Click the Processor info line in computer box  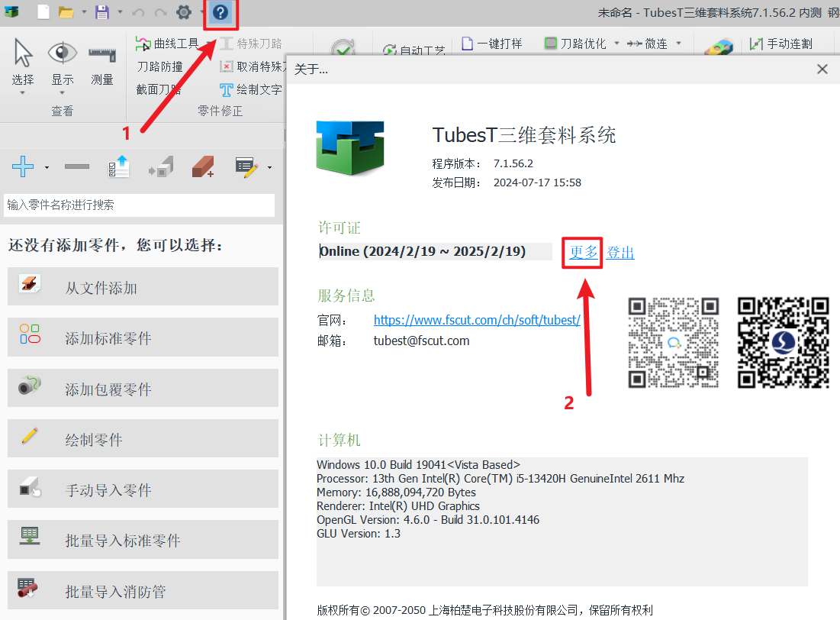click(500, 479)
